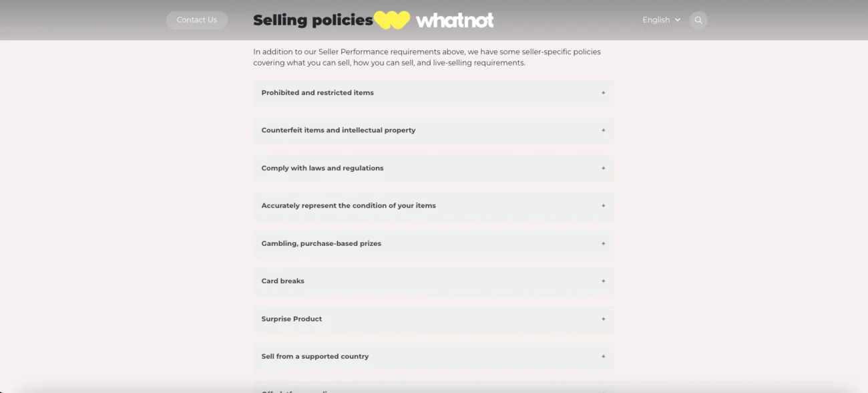Click the yellow hearts Whatnot logo
The image size is (868, 393).
pyautogui.click(x=391, y=20)
